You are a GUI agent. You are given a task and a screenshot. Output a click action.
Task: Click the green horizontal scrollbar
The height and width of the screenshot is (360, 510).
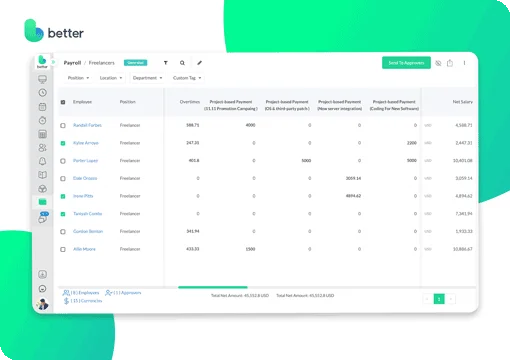coord(213,287)
